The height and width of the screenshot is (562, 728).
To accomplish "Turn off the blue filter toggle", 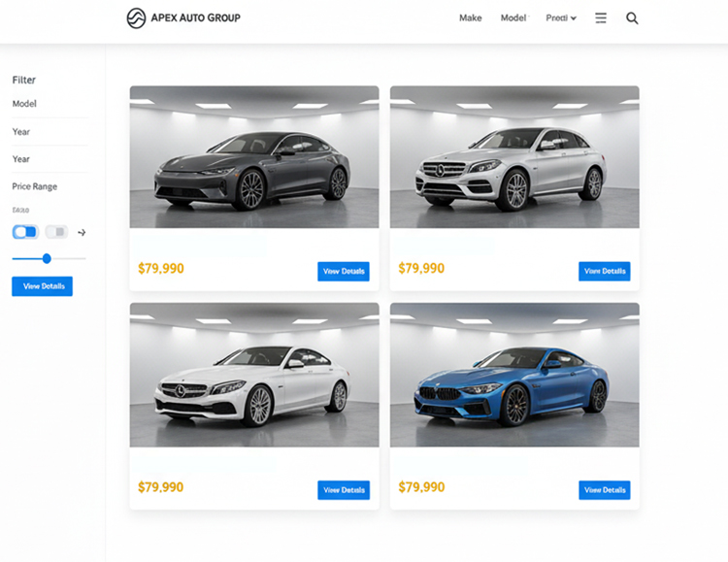I will point(25,232).
